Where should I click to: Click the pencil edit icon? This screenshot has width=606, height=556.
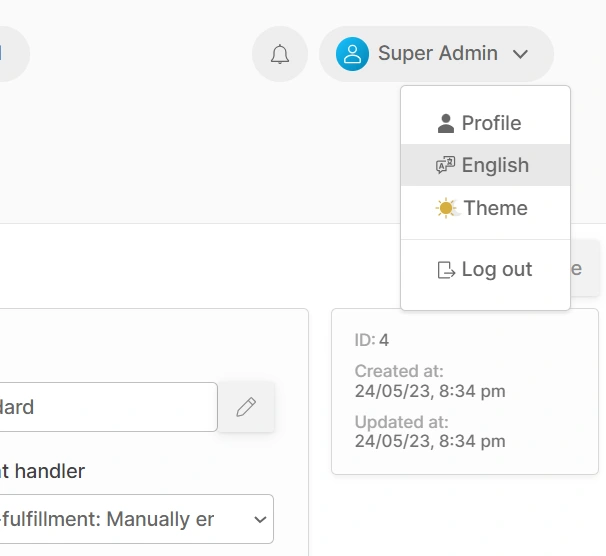coord(246,407)
